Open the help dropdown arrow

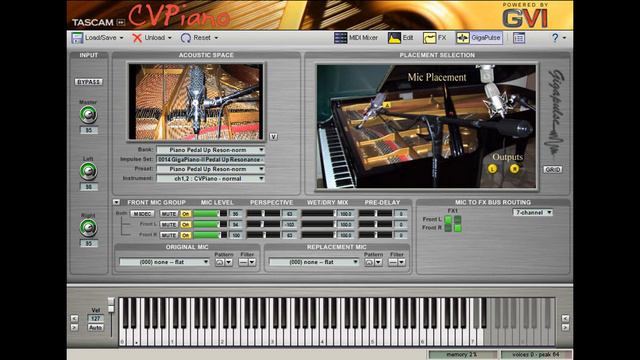point(564,38)
